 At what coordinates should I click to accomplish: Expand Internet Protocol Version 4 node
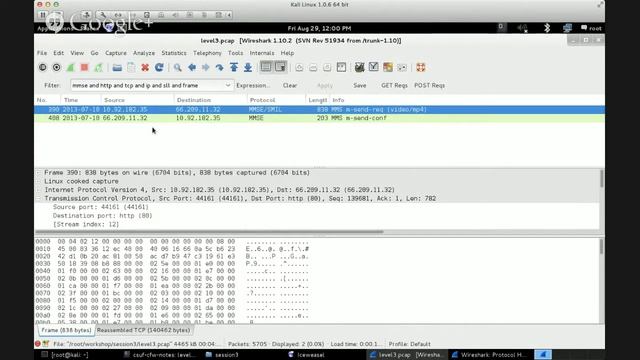coord(39,190)
